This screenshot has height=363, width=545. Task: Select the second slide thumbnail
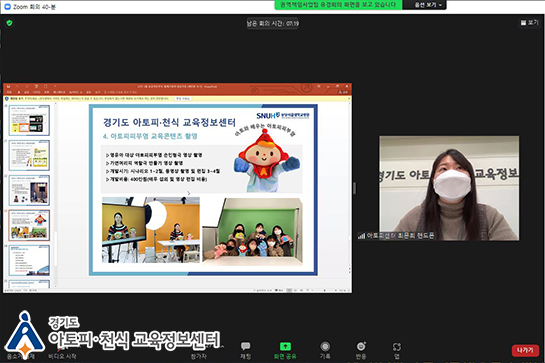click(x=29, y=155)
